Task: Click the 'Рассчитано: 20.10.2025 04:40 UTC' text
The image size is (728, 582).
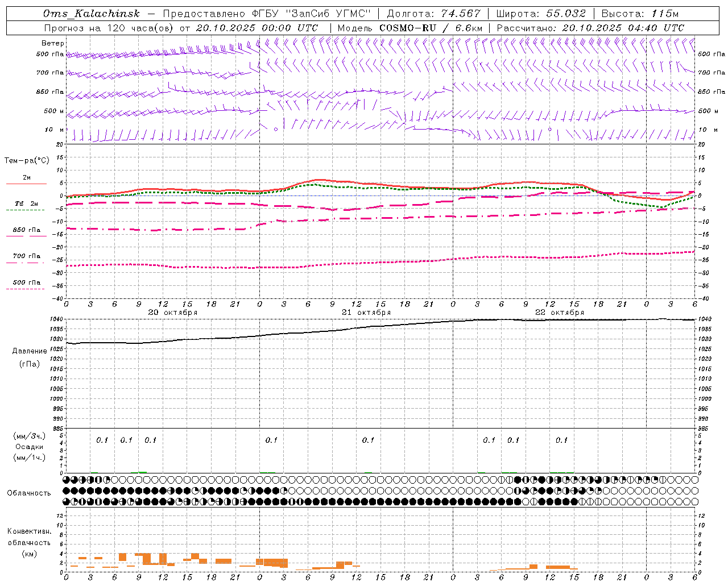Action: (590, 28)
